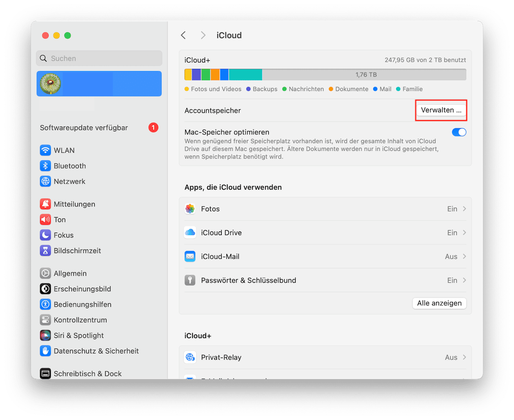Open the Ton speaker icon
Viewport: 514px width, 420px height.
45,220
